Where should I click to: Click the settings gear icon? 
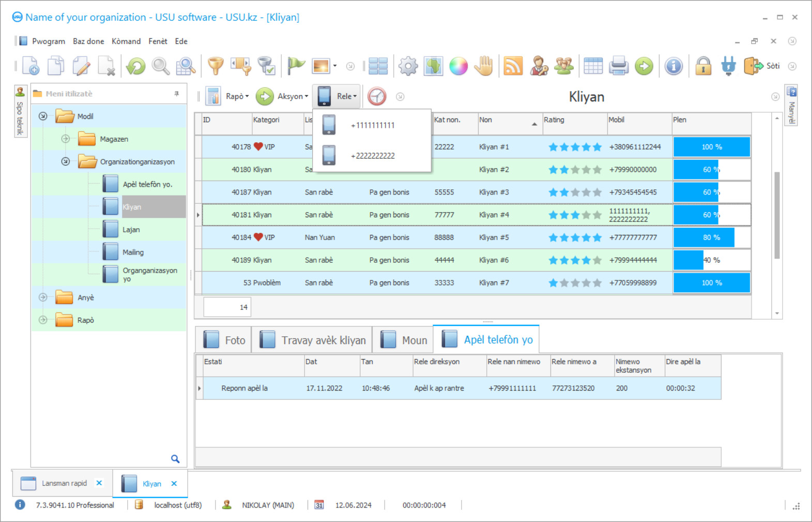coord(408,66)
